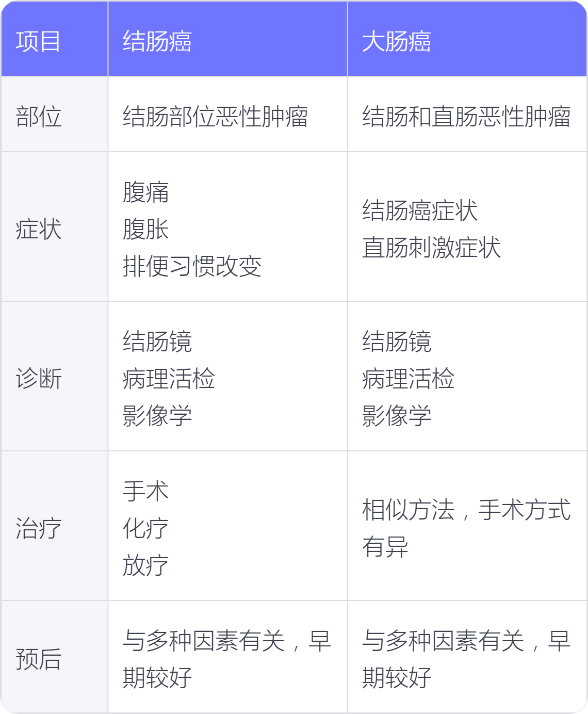Image resolution: width=588 pixels, height=714 pixels.
Task: Click the 治疗 row label
Action: (x=39, y=528)
